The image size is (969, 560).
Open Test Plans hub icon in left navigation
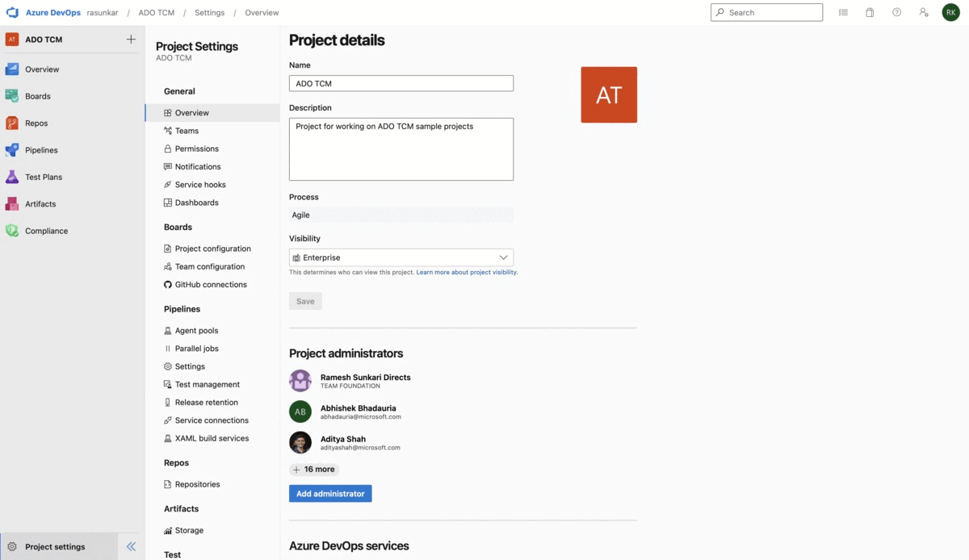[x=12, y=177]
